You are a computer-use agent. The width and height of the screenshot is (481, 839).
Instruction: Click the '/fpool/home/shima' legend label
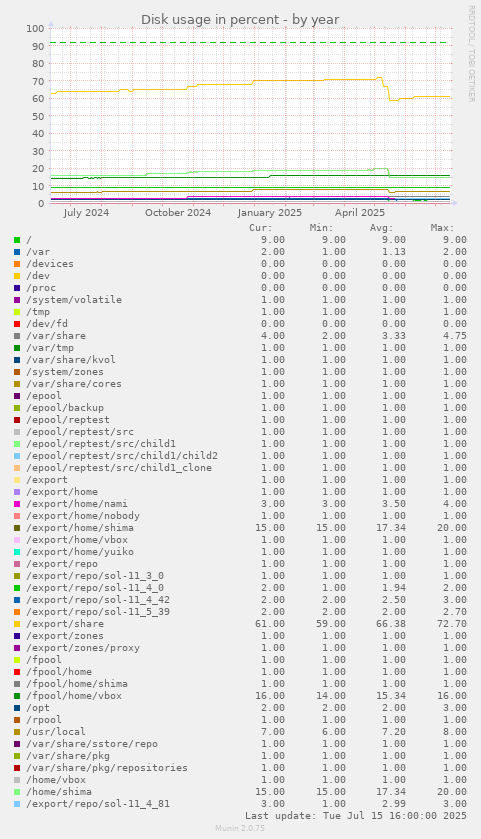click(x=77, y=684)
